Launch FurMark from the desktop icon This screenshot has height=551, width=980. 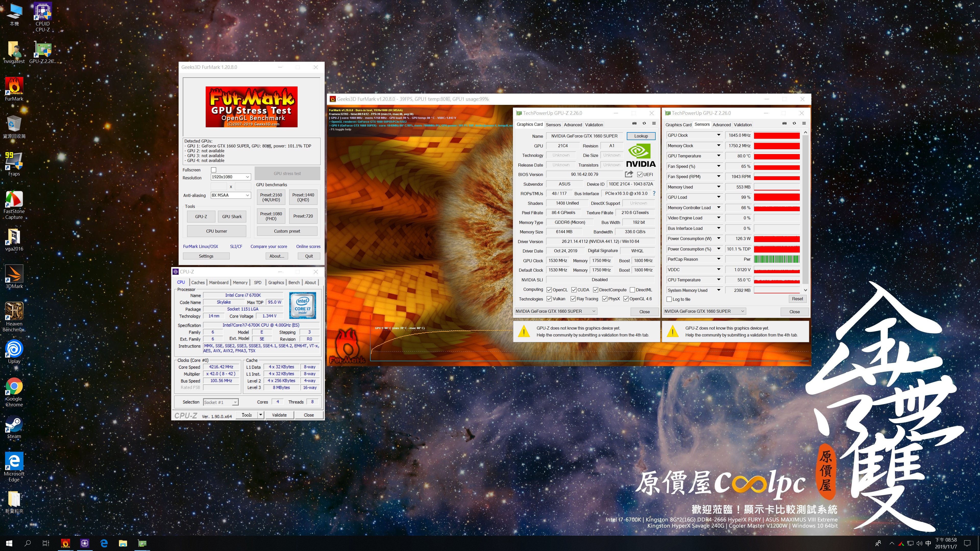tap(14, 89)
